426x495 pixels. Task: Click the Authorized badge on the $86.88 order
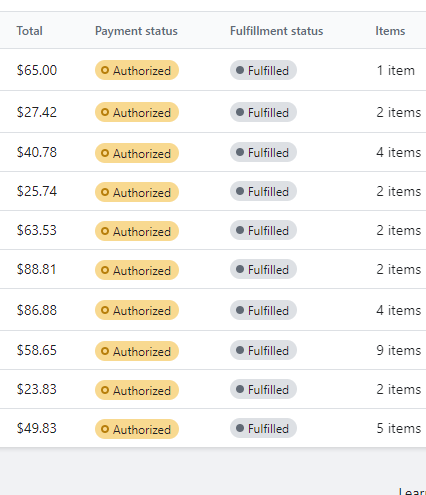click(x=137, y=310)
